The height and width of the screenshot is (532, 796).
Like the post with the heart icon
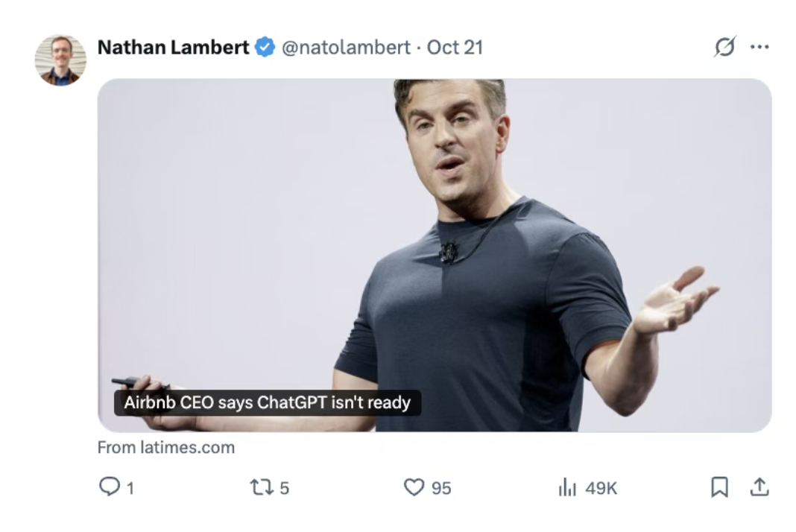click(x=414, y=488)
